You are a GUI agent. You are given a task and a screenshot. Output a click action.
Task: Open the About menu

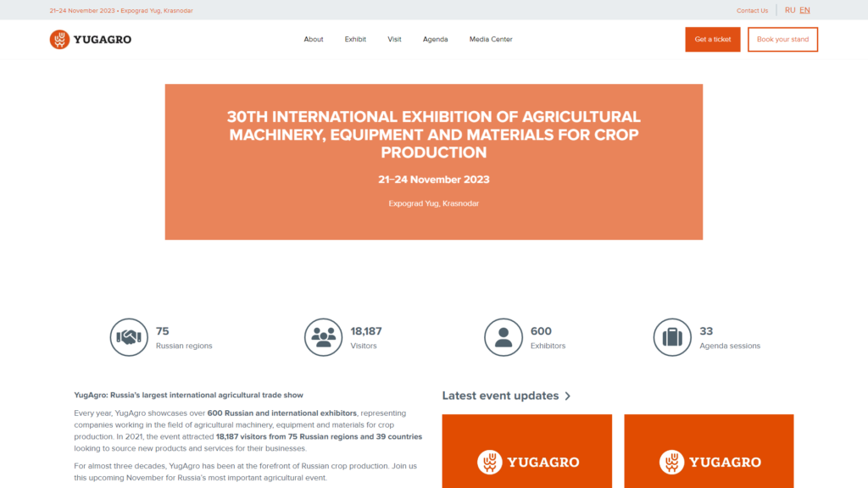pyautogui.click(x=314, y=39)
